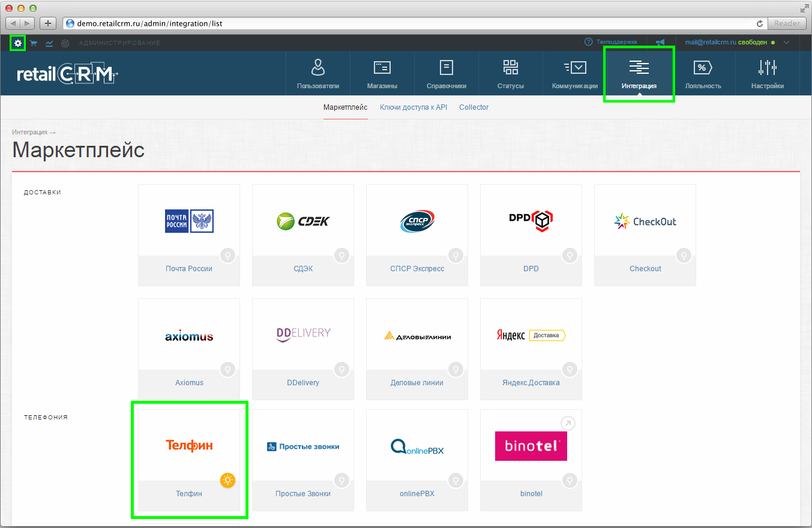Image resolution: width=812 pixels, height=528 pixels.
Task: Click the Интеграция breadcrumb link
Action: tap(29, 132)
